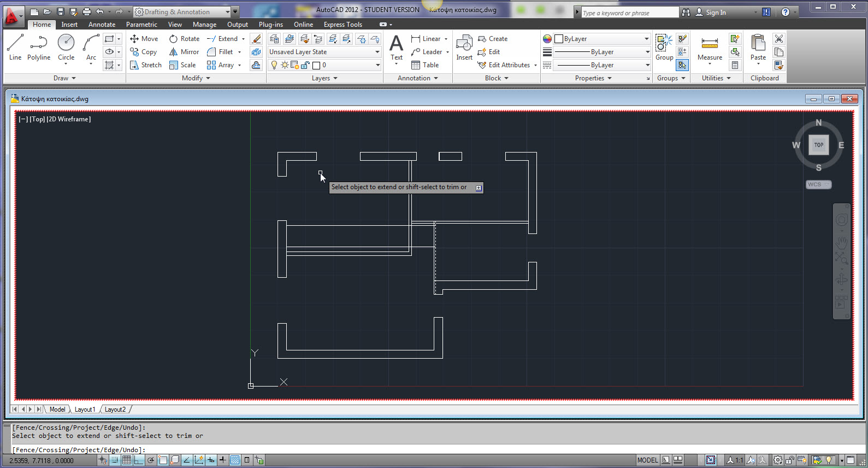Click Edit Attributes button
The image size is (868, 468).
pyautogui.click(x=504, y=65)
